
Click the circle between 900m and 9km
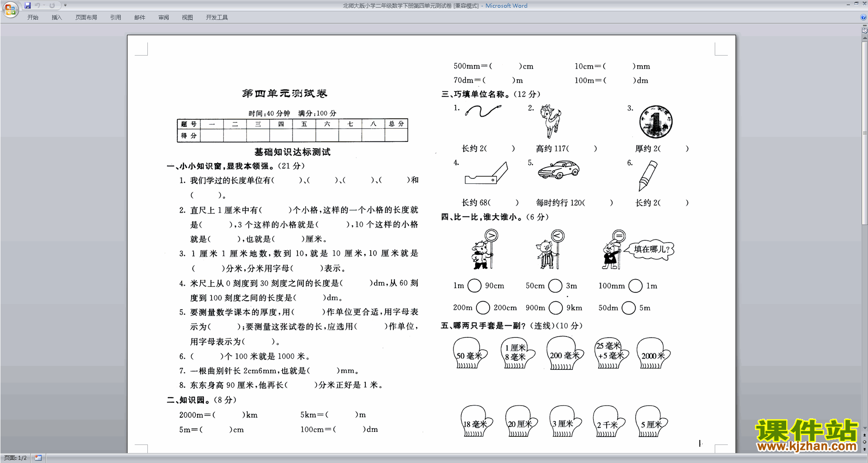[556, 308]
